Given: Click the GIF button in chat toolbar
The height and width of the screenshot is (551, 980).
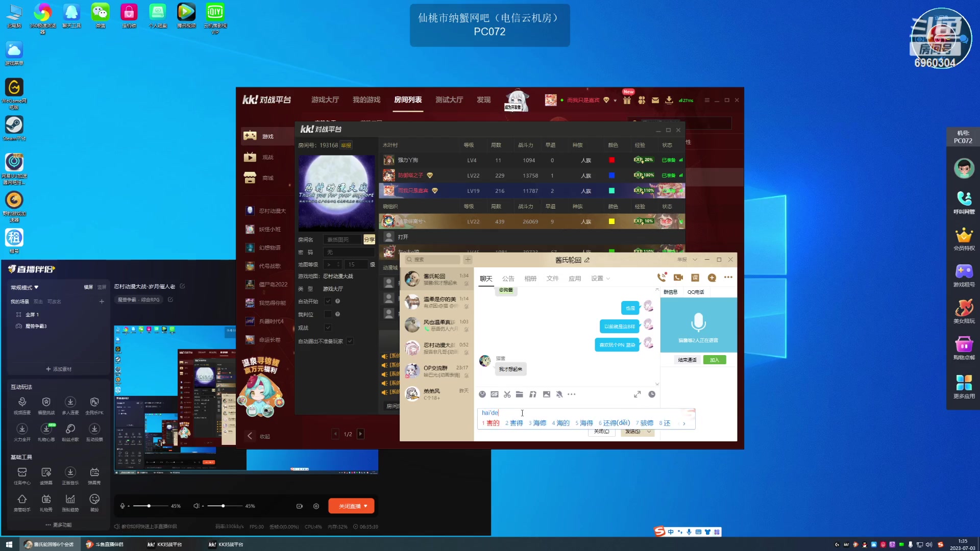Looking at the screenshot, I should (x=495, y=394).
